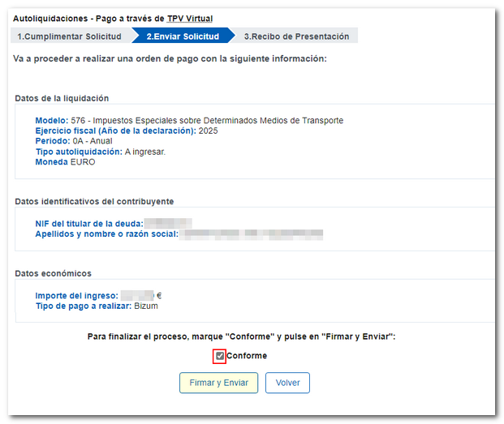504x424 pixels.
Task: Select the Moneda EURO line
Action: coord(65,162)
